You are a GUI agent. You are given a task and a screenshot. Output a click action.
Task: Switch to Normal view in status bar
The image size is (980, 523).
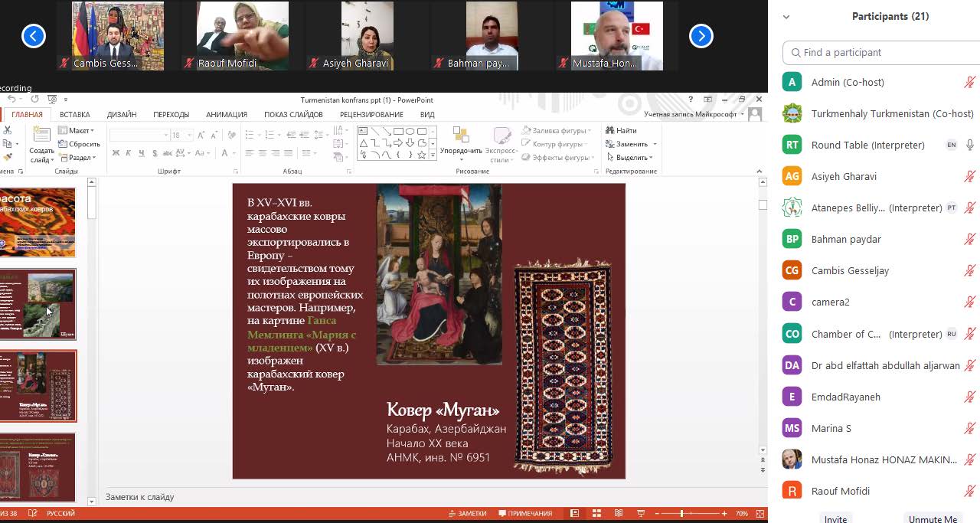pyautogui.click(x=576, y=514)
